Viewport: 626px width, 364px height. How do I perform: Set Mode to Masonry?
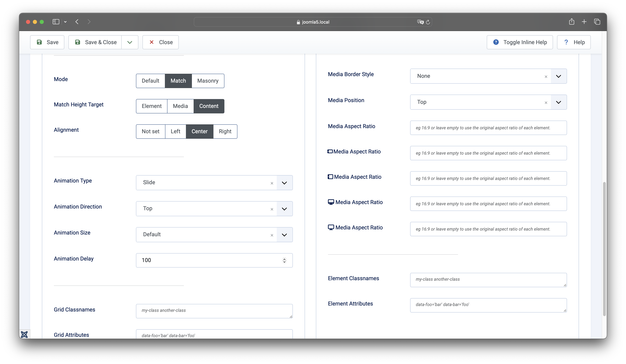[208, 81]
